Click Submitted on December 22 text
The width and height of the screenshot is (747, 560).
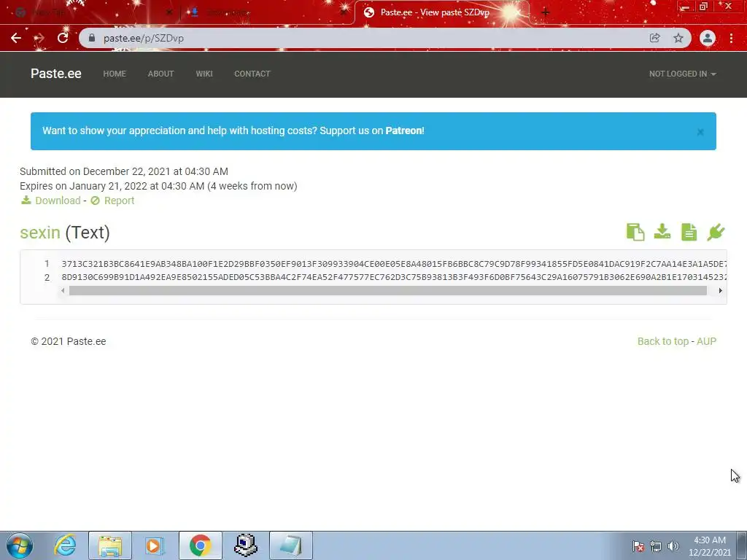[124, 171]
